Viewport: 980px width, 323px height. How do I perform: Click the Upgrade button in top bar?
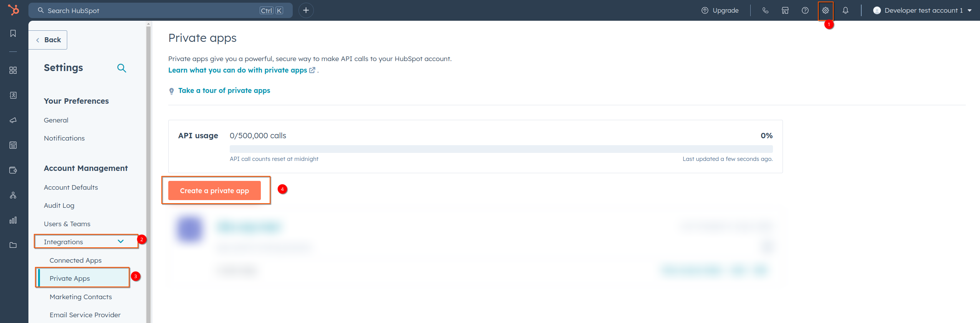point(720,10)
